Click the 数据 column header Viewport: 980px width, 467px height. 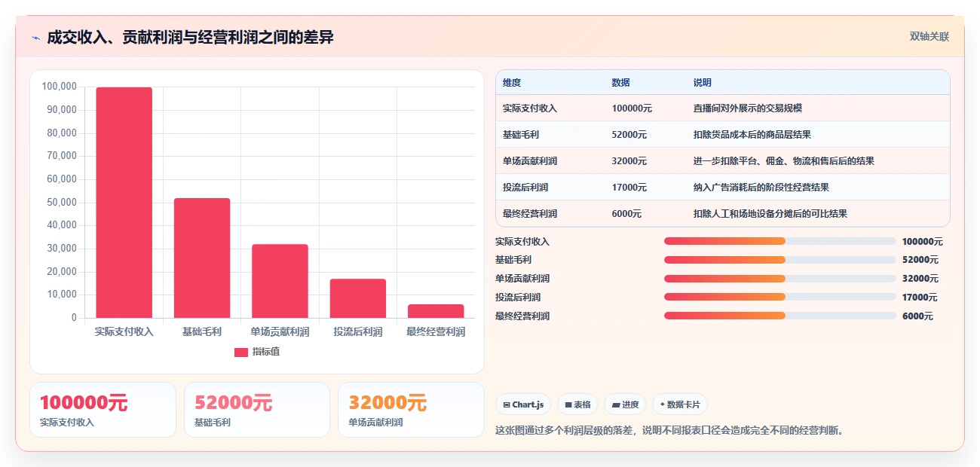click(621, 82)
